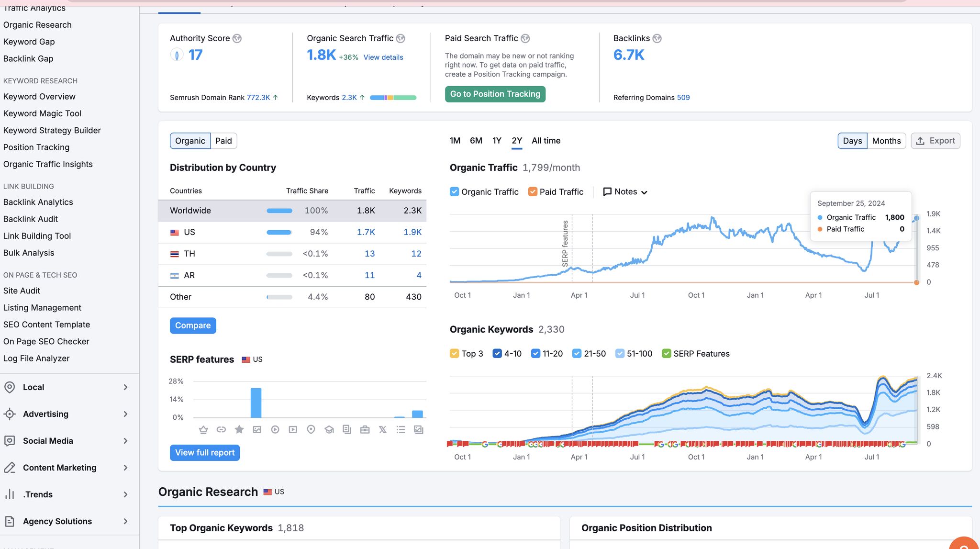Open Site Audit in sidebar
This screenshot has height=549, width=980.
(22, 291)
